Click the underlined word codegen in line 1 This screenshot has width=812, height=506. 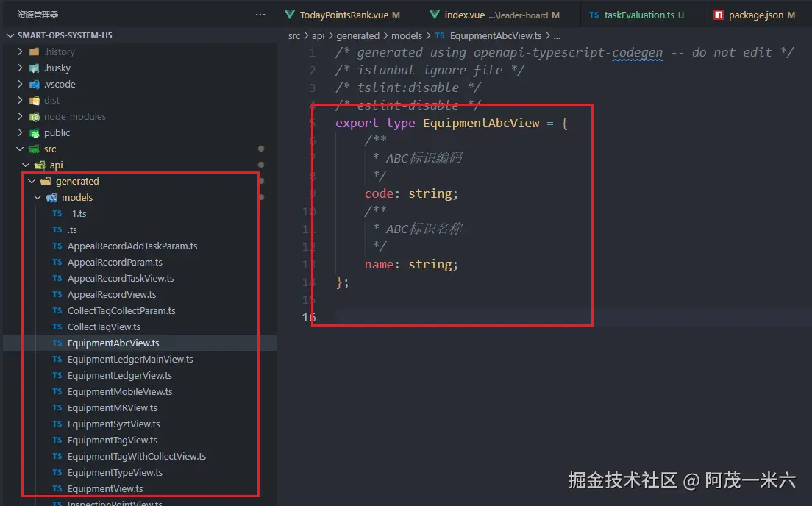[637, 52]
